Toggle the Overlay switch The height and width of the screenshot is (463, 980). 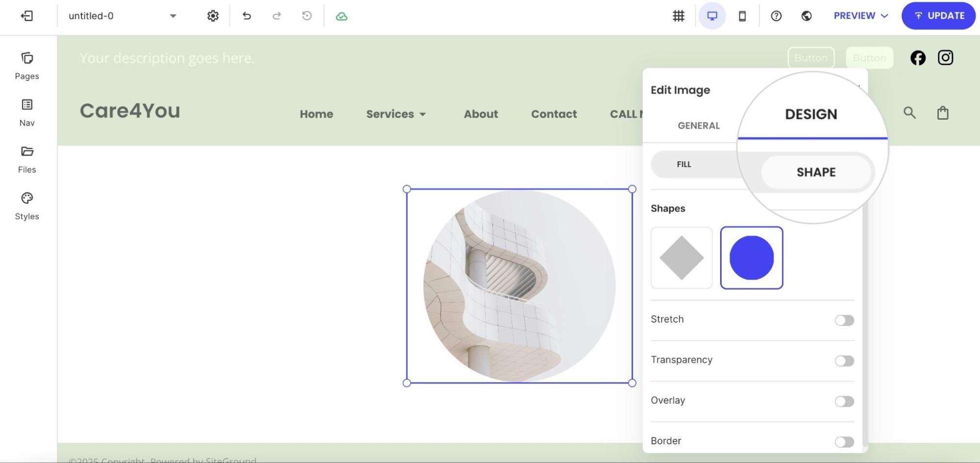[x=844, y=402]
